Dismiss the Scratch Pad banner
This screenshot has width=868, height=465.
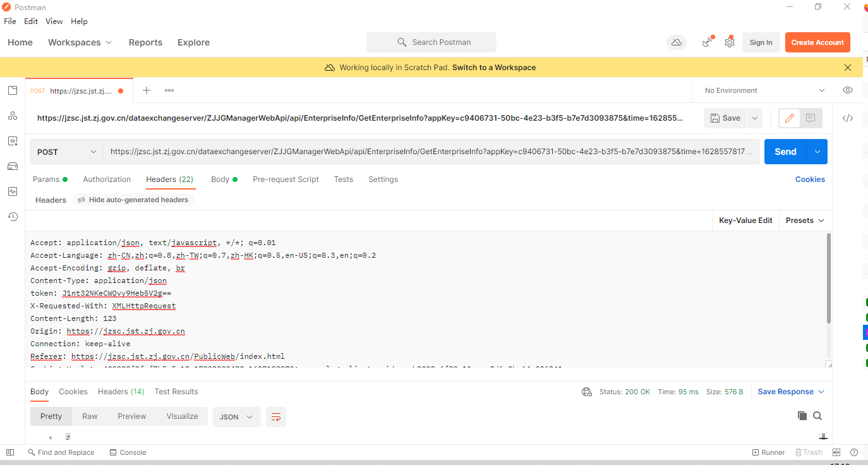click(x=848, y=68)
